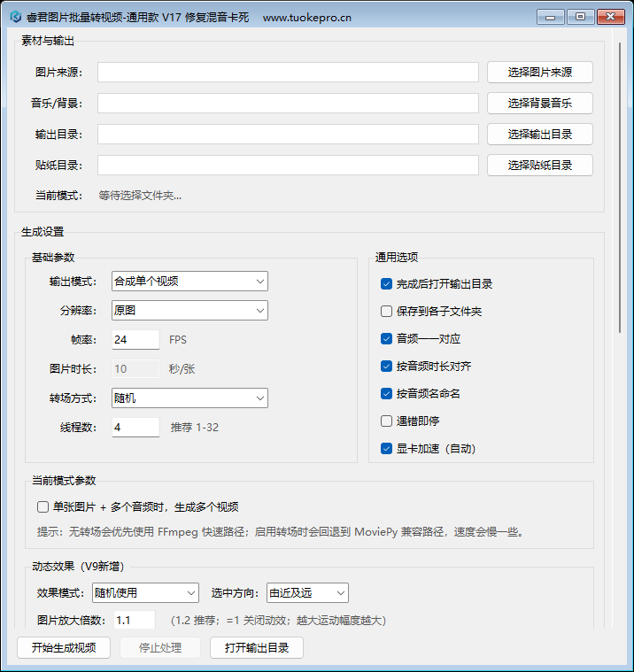Click the 1.2 推荐 magnification hint text
Image resolution: width=634 pixels, height=672 pixels.
coord(278,620)
